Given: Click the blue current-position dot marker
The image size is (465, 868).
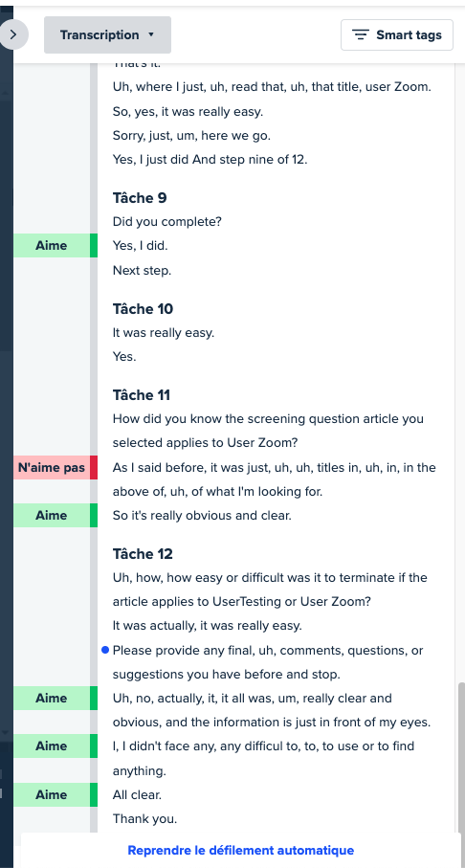Looking at the screenshot, I should (x=105, y=651).
